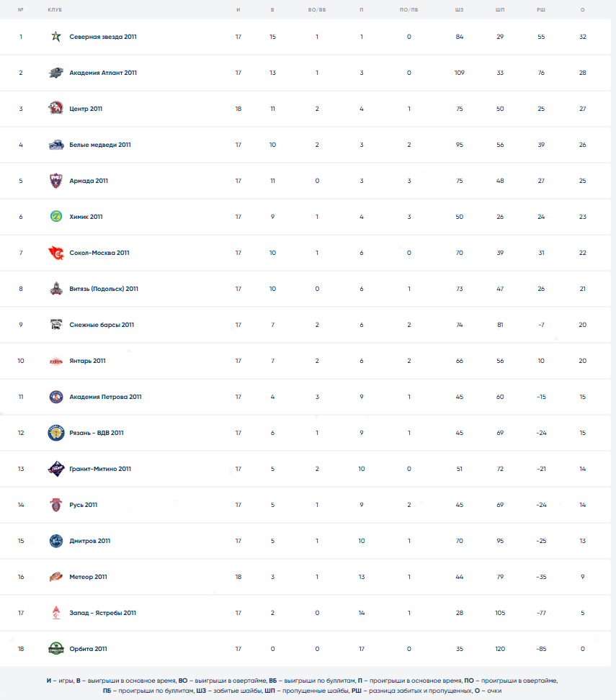This screenshot has width=616, height=700.
Task: Click the Северная звезда 2011 team logo
Action: click(x=56, y=37)
